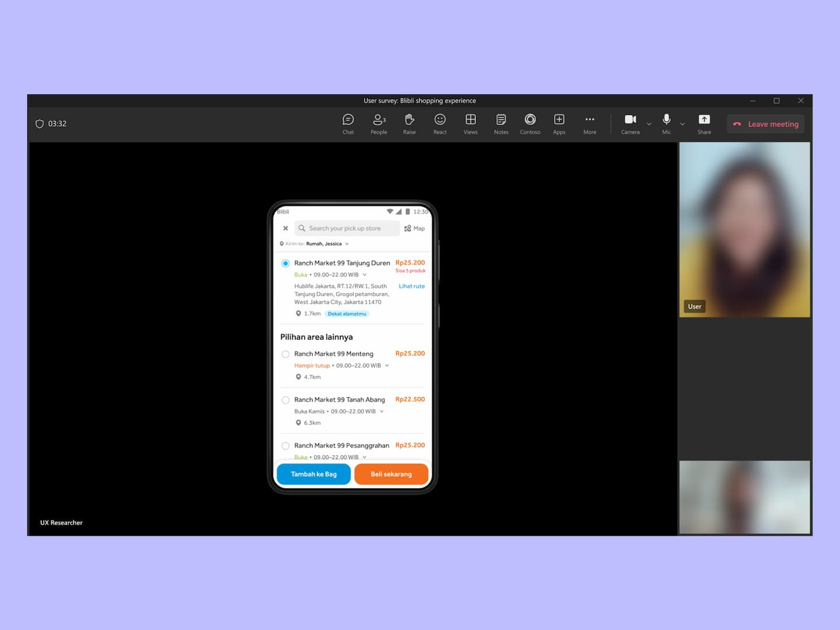Expand Pesanggrahan opening hours chevron
Screen dimensions: 840x630
tap(365, 457)
